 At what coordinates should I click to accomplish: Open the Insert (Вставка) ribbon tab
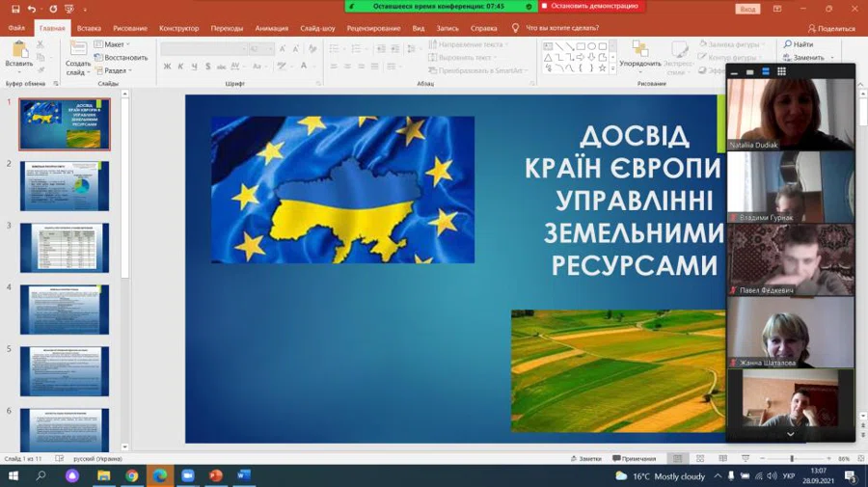click(x=89, y=28)
